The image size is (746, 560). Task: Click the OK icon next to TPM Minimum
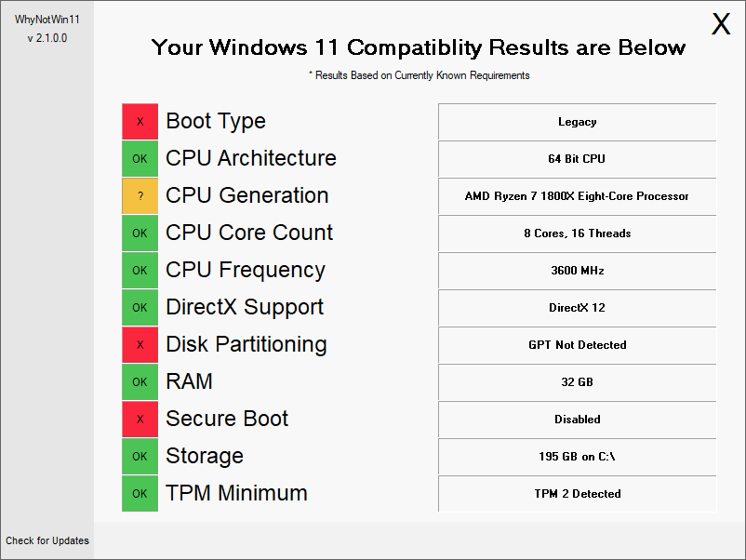pos(140,494)
